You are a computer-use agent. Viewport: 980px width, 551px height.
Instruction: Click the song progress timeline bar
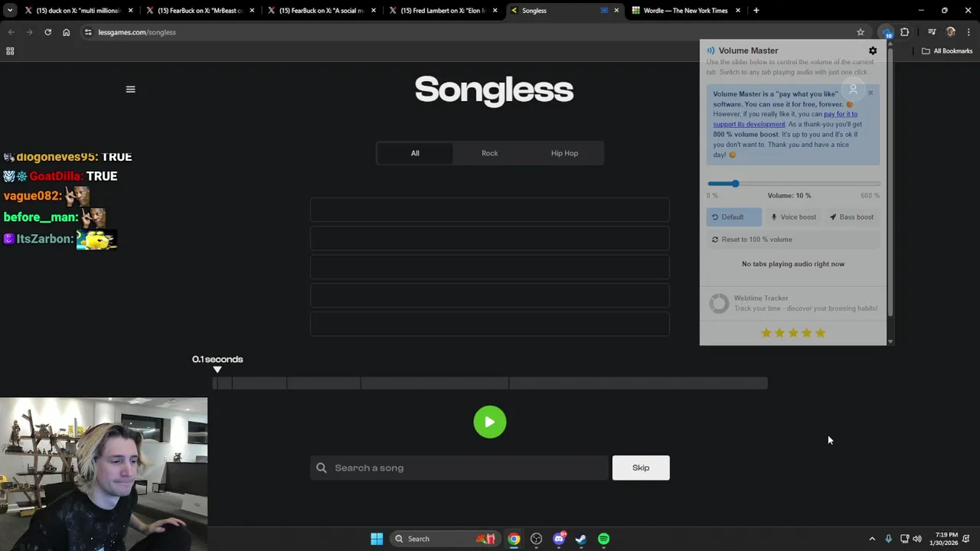(490, 383)
